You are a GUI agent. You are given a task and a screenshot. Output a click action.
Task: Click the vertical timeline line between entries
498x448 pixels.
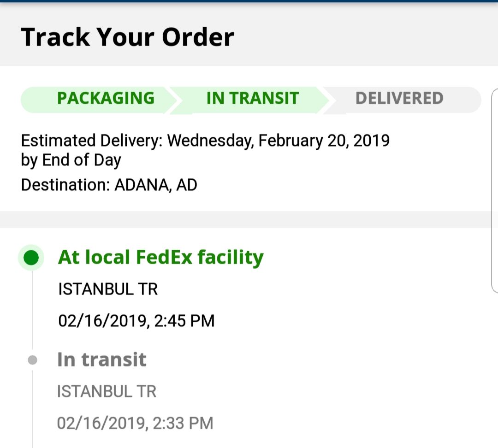(32, 313)
